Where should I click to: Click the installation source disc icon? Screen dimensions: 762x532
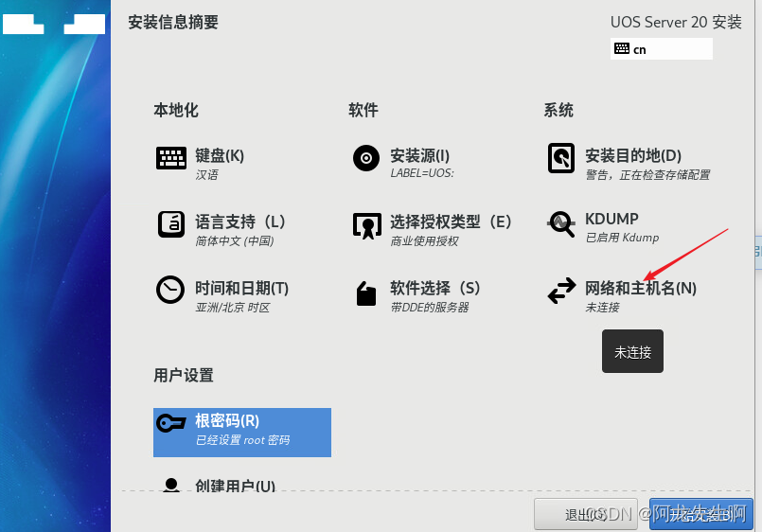coord(366,158)
